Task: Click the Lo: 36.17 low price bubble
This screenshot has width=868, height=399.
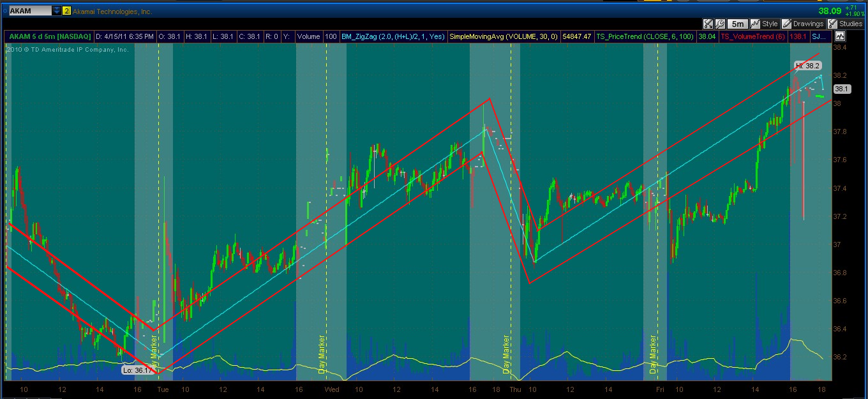Action: 137,370
